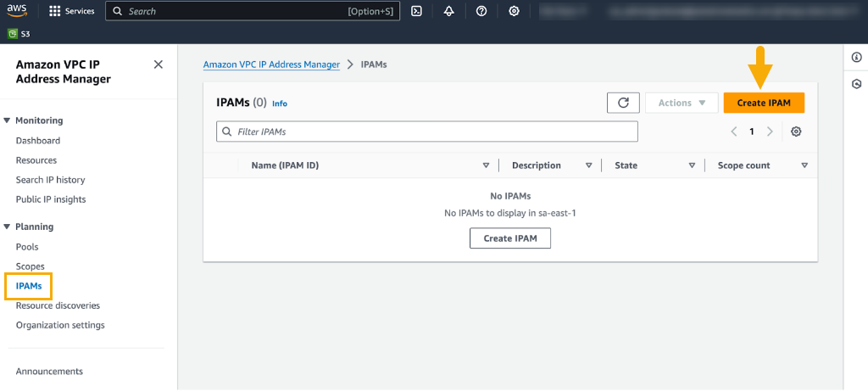Open the info panel icon on right edge
Screen dimensions: 868x392
click(x=856, y=58)
